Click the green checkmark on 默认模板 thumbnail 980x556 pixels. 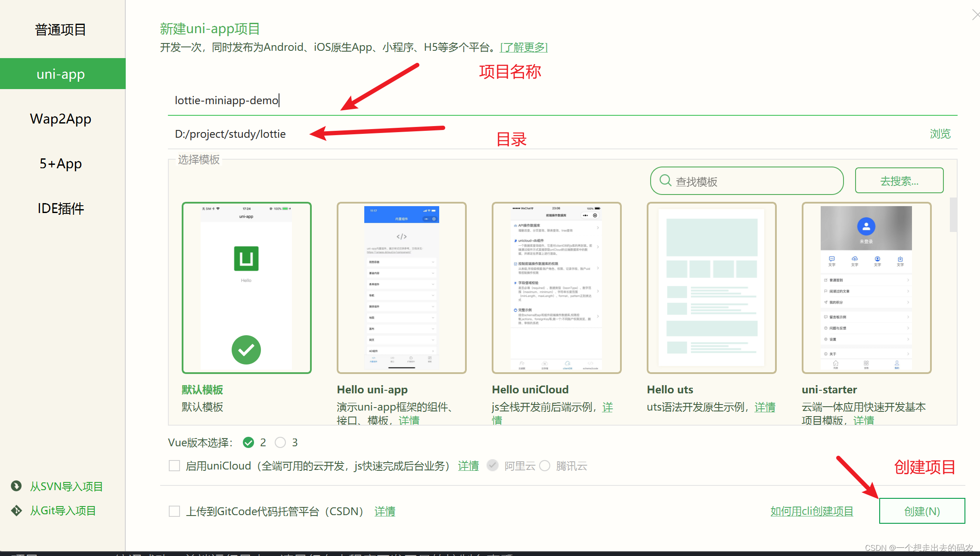coord(246,350)
